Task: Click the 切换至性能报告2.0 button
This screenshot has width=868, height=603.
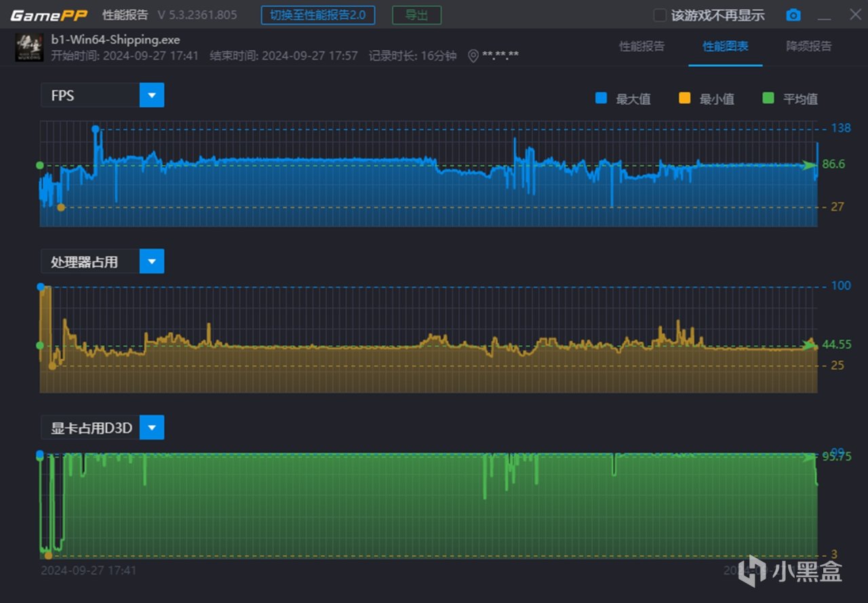Action: point(318,15)
